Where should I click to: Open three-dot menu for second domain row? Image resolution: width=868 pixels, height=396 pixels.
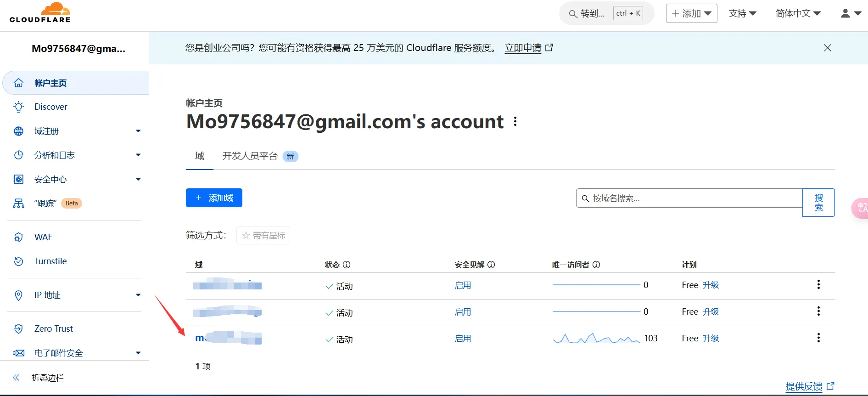tap(818, 311)
